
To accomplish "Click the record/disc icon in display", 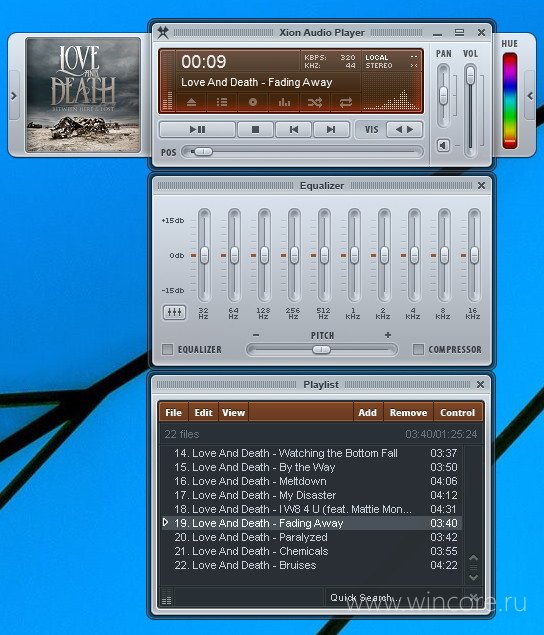I will [x=253, y=102].
